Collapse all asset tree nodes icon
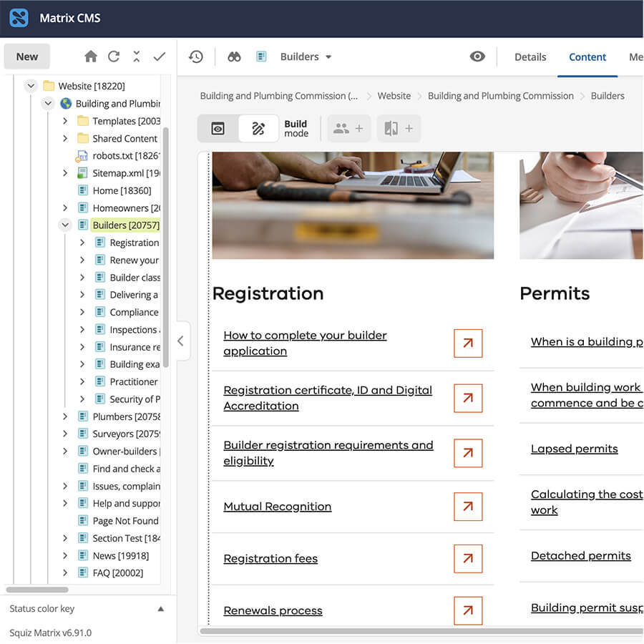Image resolution: width=644 pixels, height=644 pixels. (137, 57)
